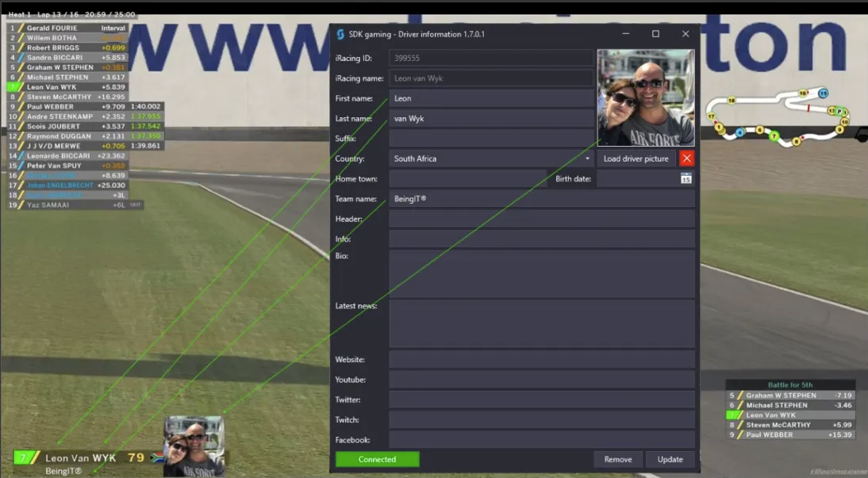This screenshot has height=478, width=868.
Task: Click the Battle for 5th panel title
Action: [790, 384]
